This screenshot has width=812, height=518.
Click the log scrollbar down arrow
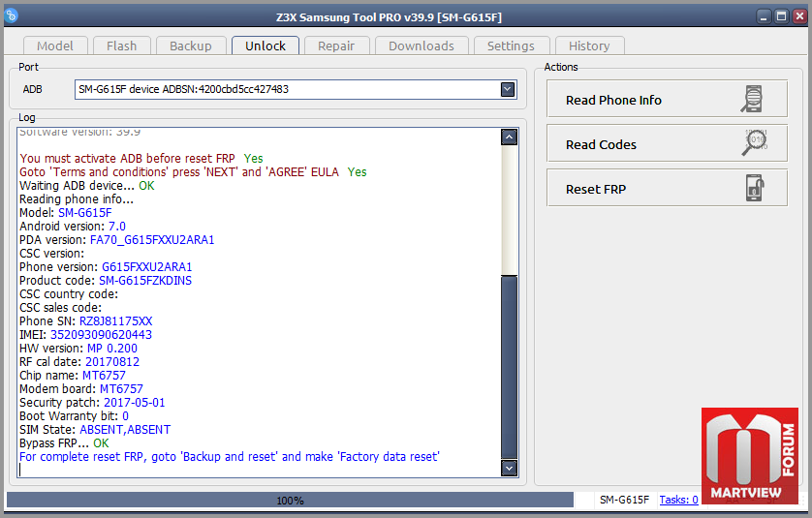pos(509,468)
